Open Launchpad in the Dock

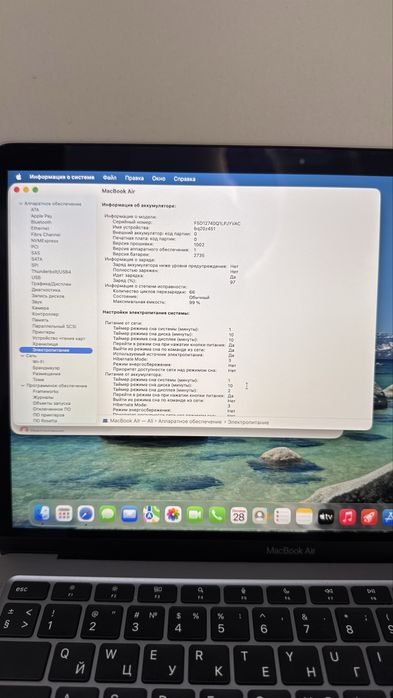(x=64, y=514)
